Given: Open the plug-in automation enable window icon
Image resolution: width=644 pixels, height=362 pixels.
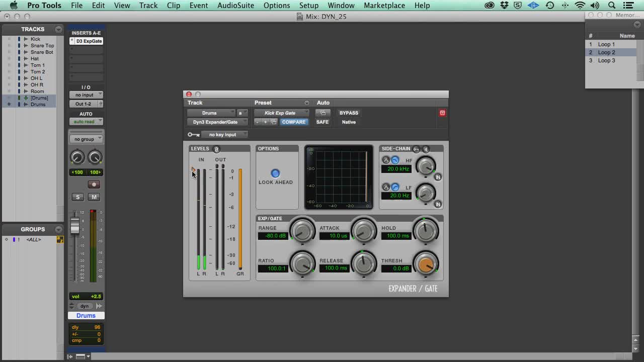Looking at the screenshot, I should tap(323, 113).
